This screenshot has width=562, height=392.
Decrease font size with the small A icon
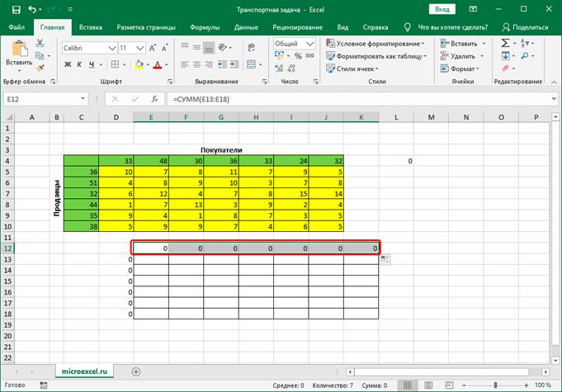click(x=164, y=48)
